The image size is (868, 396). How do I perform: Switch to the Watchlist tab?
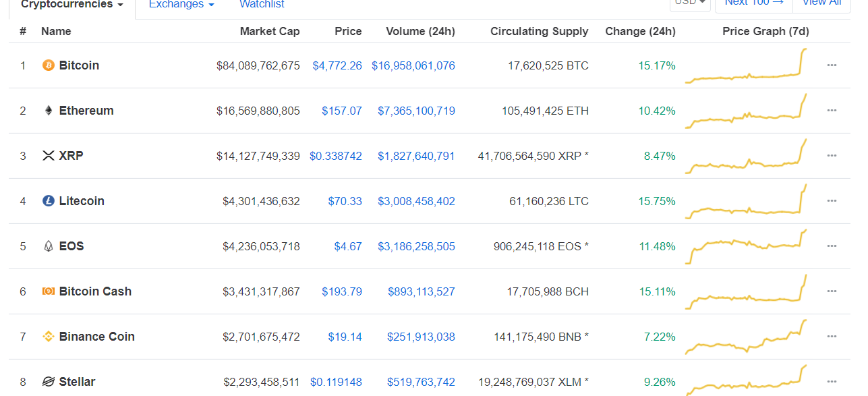[x=262, y=5]
